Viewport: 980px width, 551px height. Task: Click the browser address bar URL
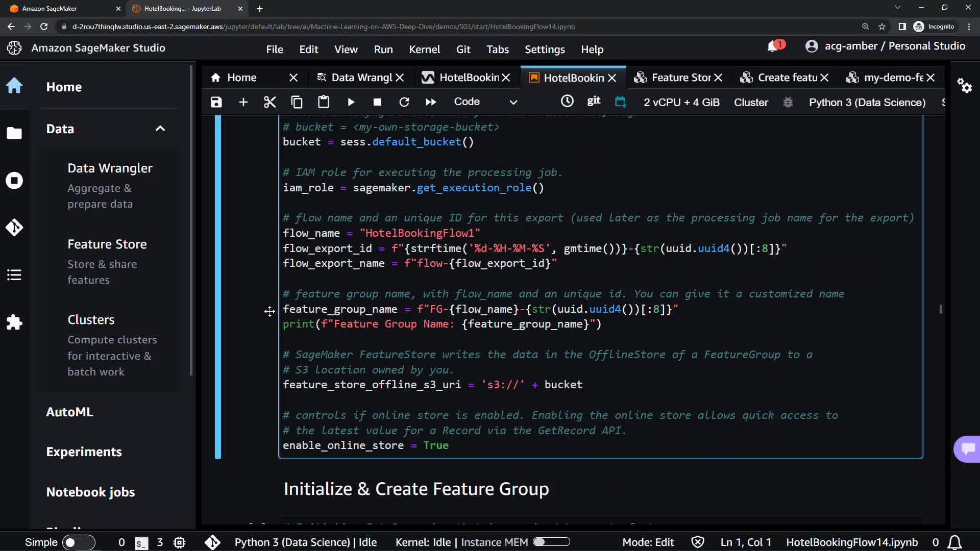[323, 27]
